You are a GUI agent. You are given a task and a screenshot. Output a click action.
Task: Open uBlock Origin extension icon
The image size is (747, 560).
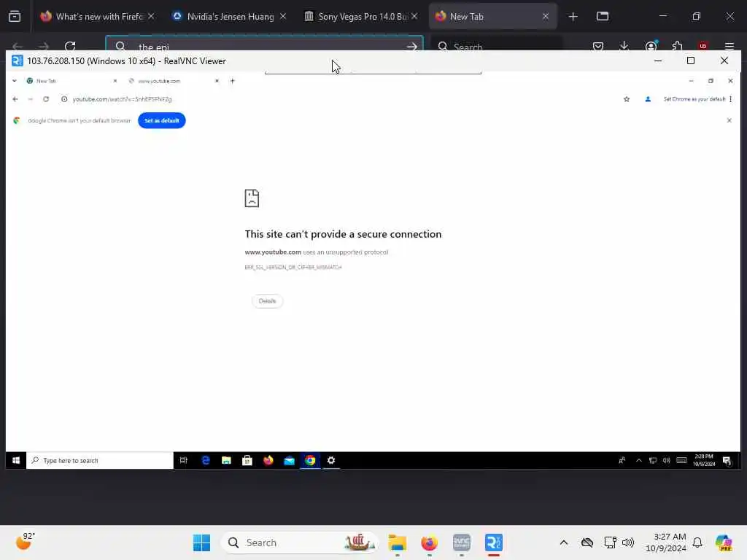tap(703, 46)
